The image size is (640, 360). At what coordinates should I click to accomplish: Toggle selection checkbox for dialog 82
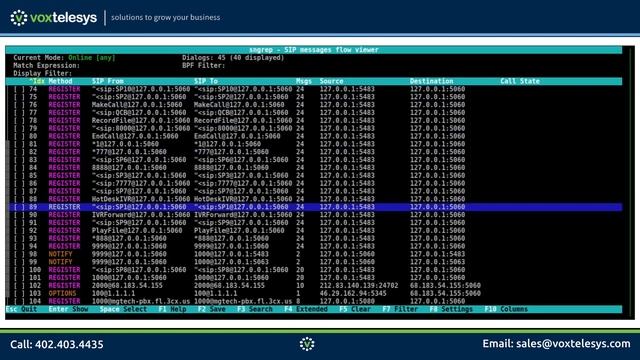pos(18,152)
